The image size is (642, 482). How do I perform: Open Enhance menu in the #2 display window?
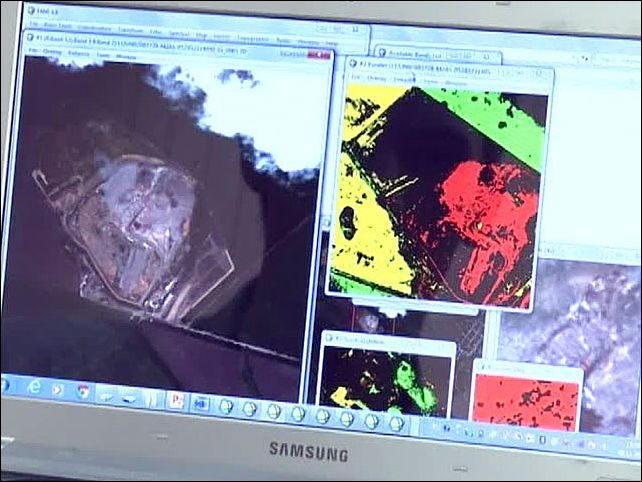(x=408, y=77)
